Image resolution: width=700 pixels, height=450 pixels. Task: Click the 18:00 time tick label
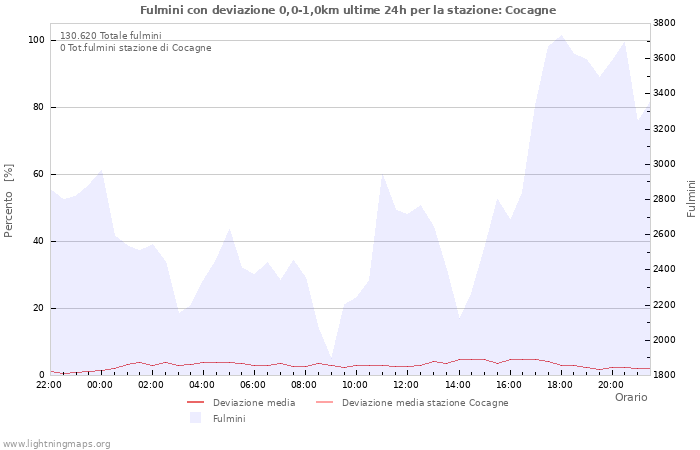coord(560,385)
